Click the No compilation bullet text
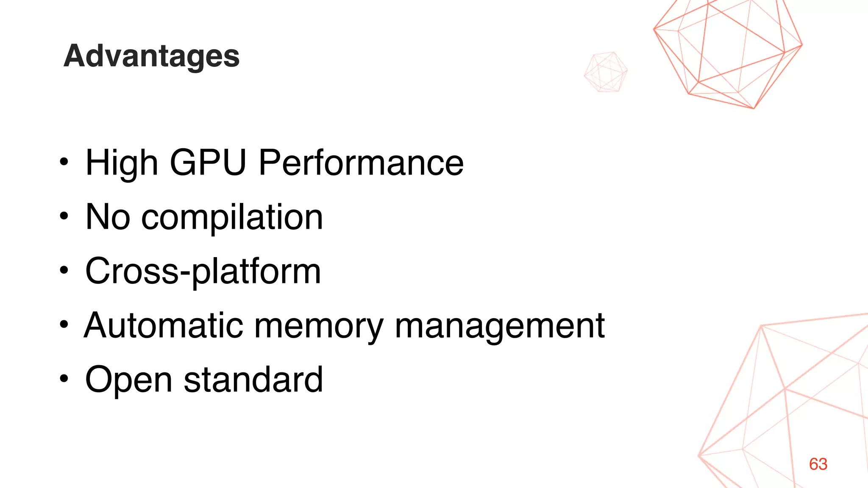Screen dimensions: 868x488 [204, 217]
